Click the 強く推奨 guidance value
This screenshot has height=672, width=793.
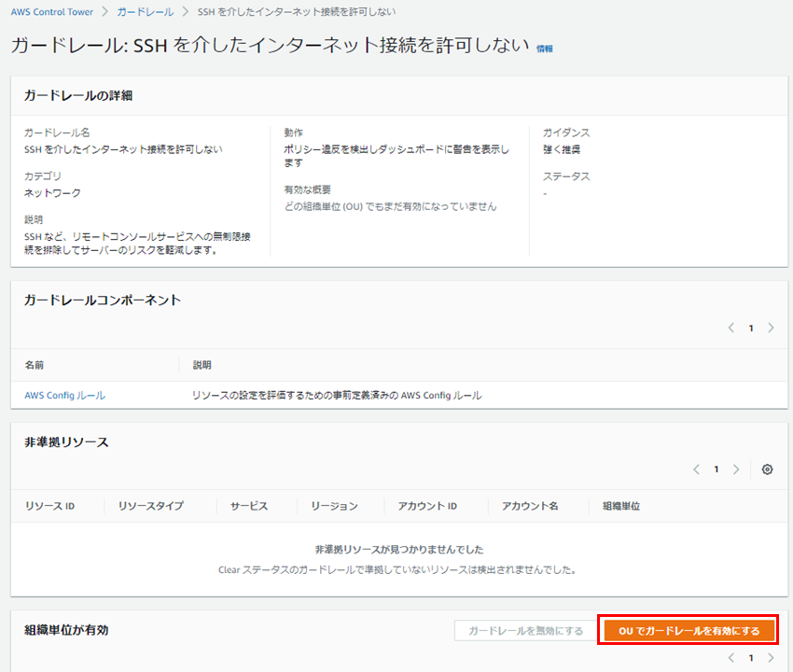click(x=562, y=149)
